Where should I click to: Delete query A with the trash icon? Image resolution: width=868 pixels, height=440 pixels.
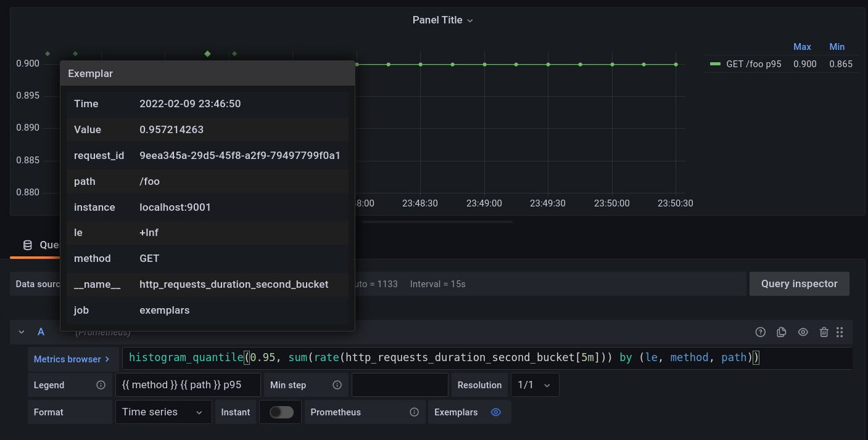(x=824, y=332)
